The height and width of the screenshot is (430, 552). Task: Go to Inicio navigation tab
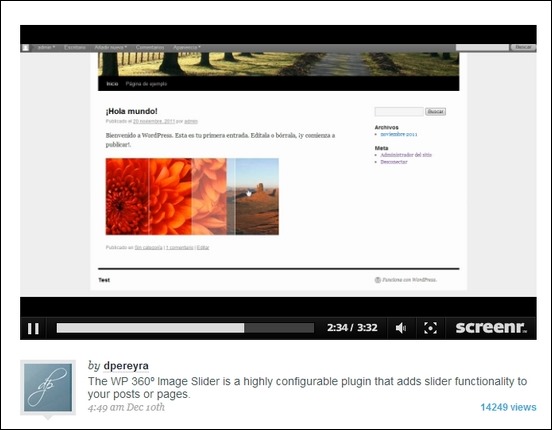(x=112, y=84)
